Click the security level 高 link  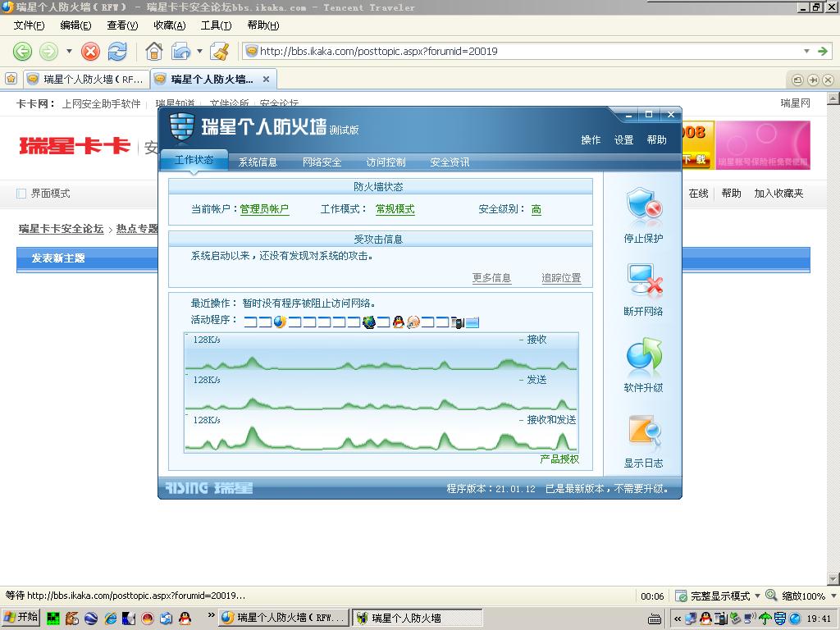(x=536, y=209)
